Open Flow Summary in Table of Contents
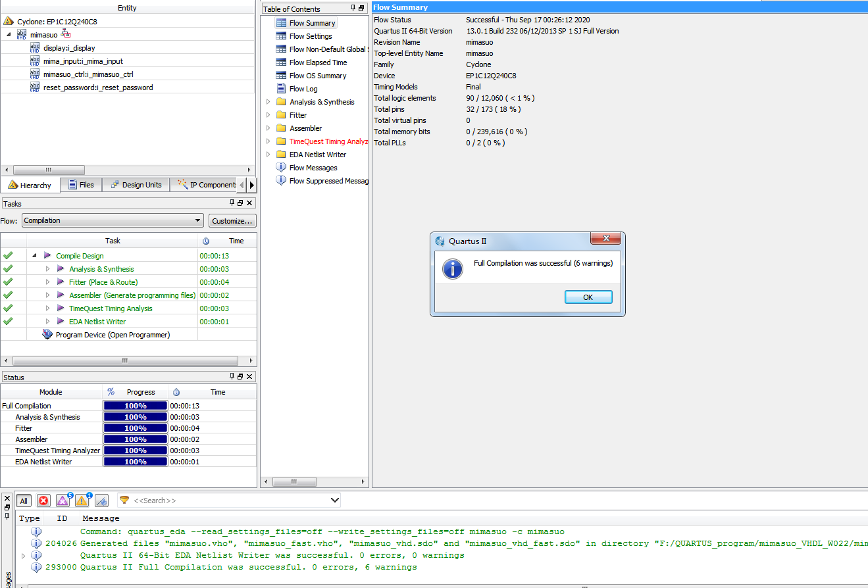Viewport: 868px width, 588px height. (x=312, y=23)
